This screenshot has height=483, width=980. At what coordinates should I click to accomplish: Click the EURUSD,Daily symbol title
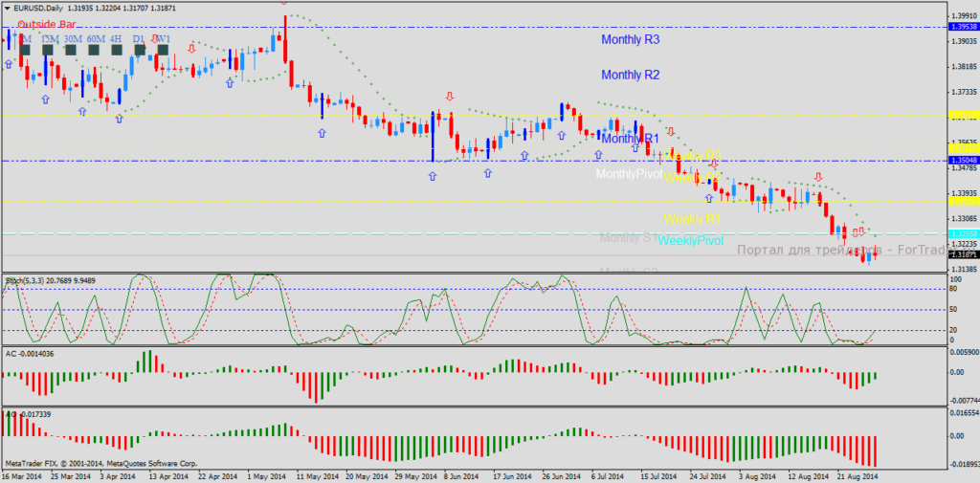coord(37,8)
